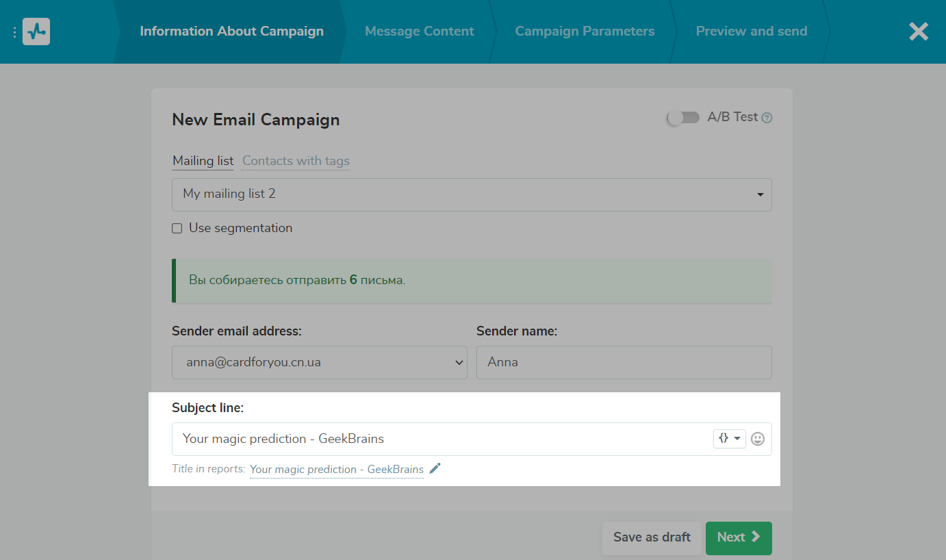Go to the Campaign Parameters step

click(x=585, y=31)
